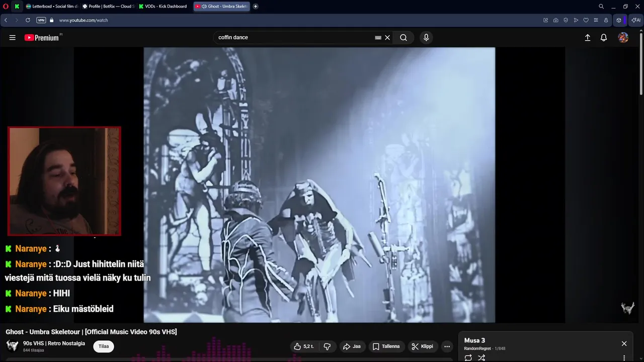Switch to the Letterboxd tab
Screen dimensions: 644x362
click(52, 7)
